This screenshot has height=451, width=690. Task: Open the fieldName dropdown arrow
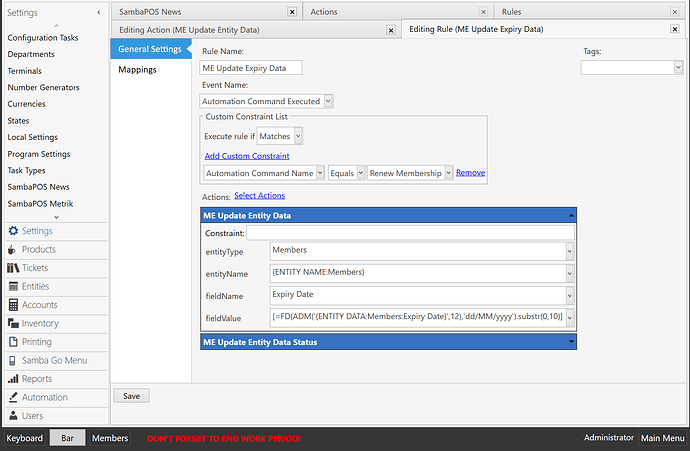(569, 296)
